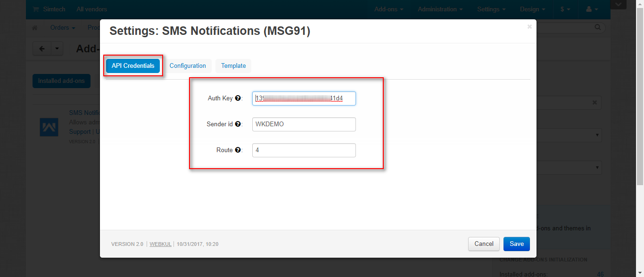Expand the dropdown next to back arrow
644x277 pixels.
(x=57, y=49)
